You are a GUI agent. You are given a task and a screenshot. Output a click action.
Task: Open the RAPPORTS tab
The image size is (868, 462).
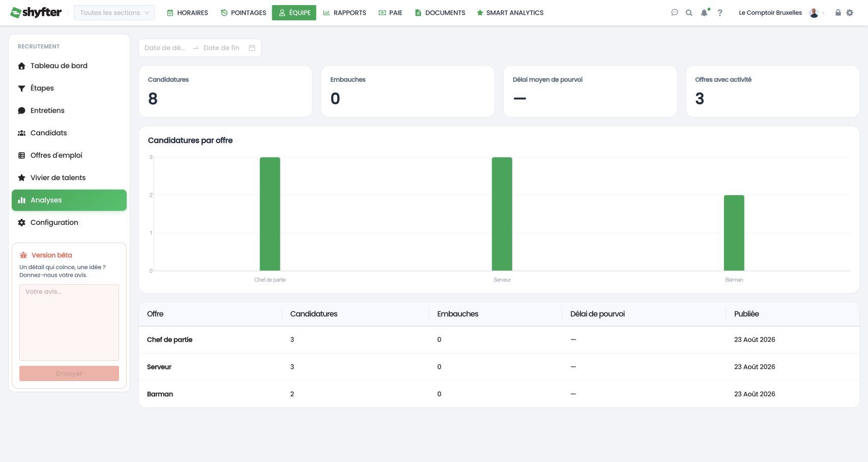pyautogui.click(x=344, y=13)
